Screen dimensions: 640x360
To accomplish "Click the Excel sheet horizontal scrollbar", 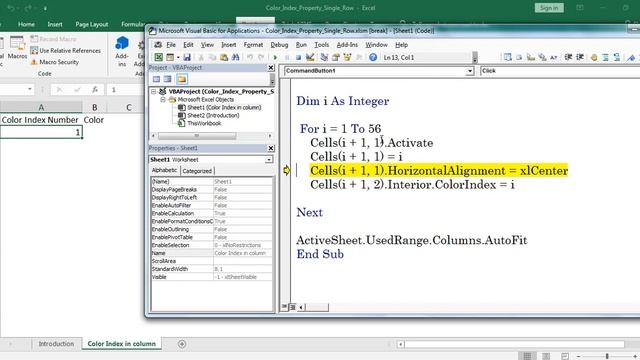I will pyautogui.click(x=514, y=344).
